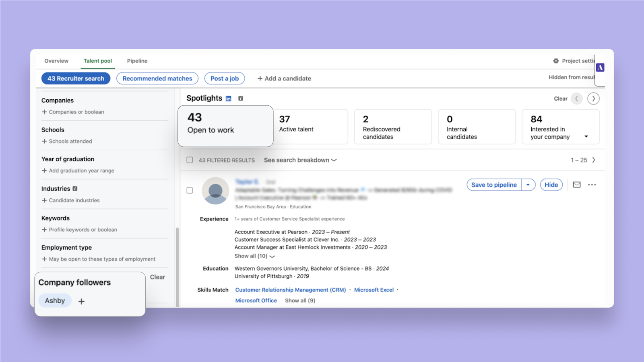Viewport: 644px width, 362px height.
Task: Hide the first candidate
Action: tap(551, 185)
